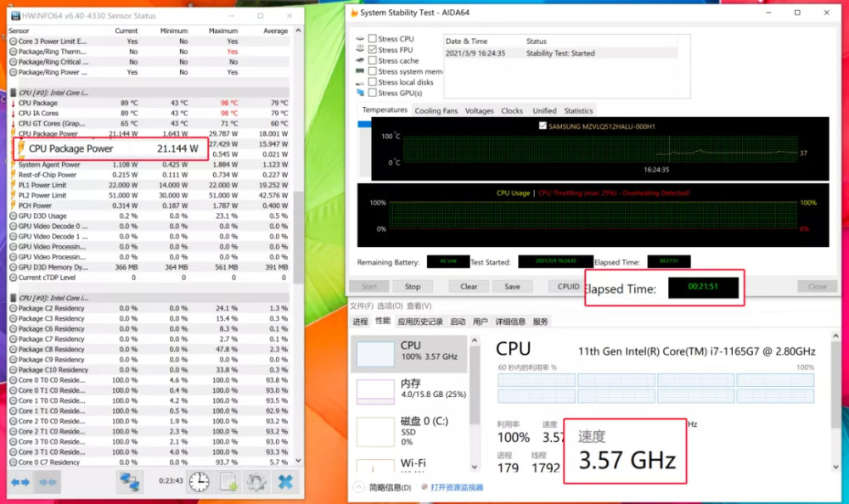849x504 pixels.
Task: Click the Save button in AIDA64
Action: [x=512, y=287]
